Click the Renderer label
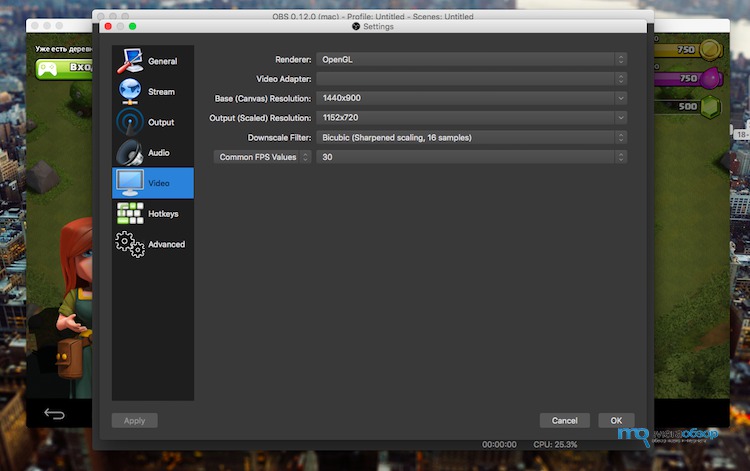The width and height of the screenshot is (750, 471). (x=293, y=59)
